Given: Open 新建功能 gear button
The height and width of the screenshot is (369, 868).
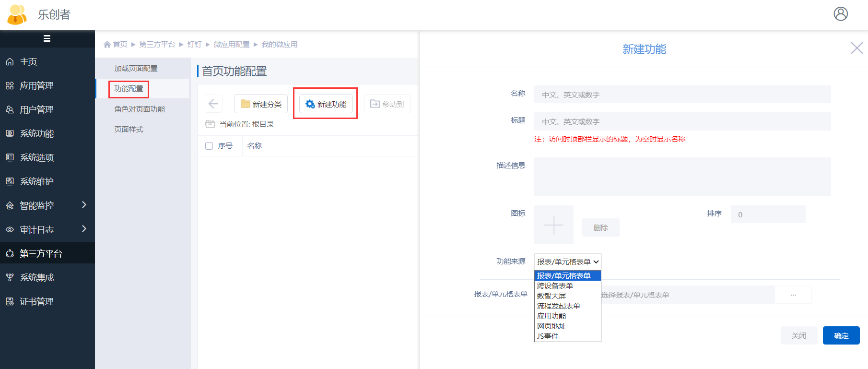Looking at the screenshot, I should [x=326, y=104].
